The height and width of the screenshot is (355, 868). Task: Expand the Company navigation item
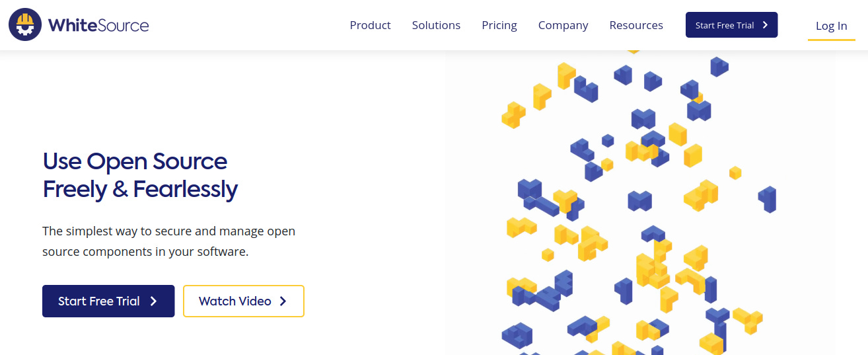click(563, 25)
